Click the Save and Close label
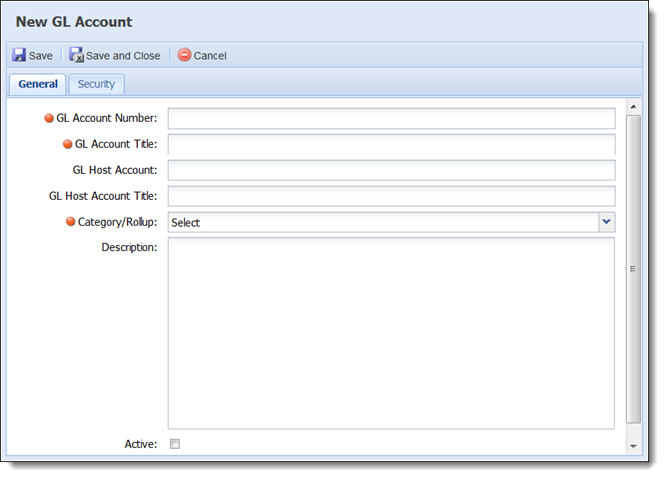Viewport: 664px width, 477px height. (x=123, y=55)
